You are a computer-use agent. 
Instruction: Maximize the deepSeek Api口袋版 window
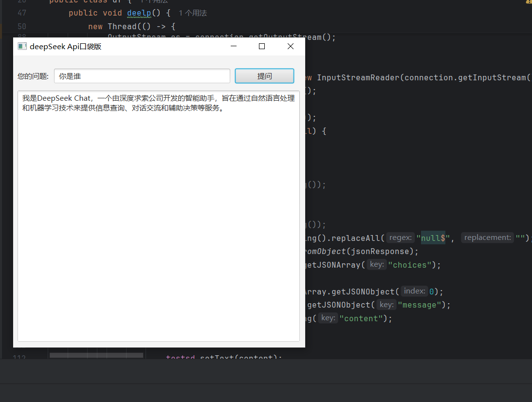(261, 46)
